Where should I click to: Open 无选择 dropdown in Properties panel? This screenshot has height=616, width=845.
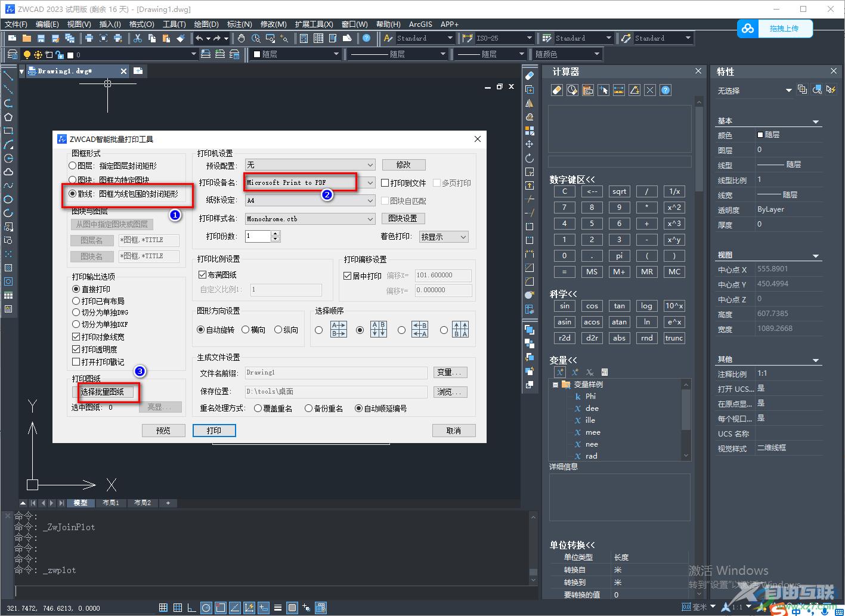754,91
